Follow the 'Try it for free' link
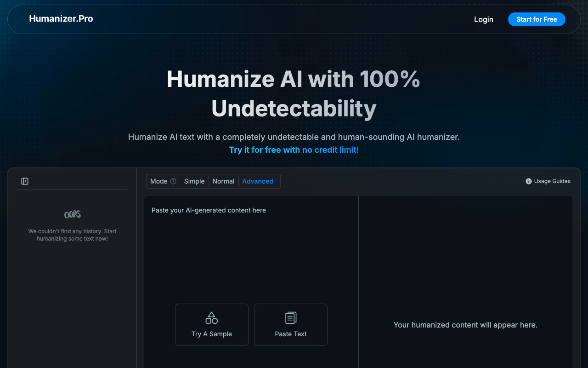The width and height of the screenshot is (588, 368). point(294,150)
